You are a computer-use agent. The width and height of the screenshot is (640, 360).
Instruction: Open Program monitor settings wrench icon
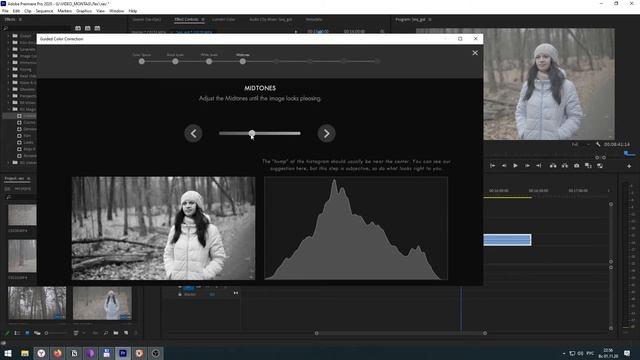click(598, 144)
